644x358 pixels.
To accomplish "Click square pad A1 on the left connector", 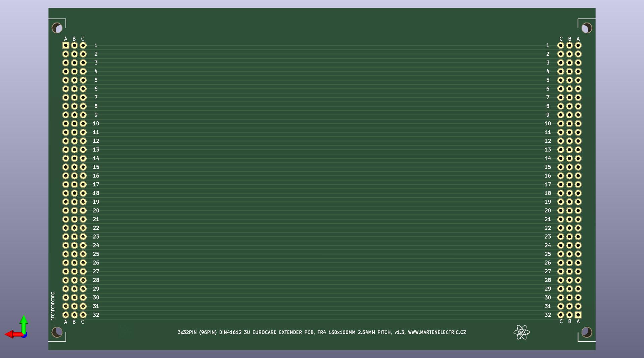I will click(66, 45).
